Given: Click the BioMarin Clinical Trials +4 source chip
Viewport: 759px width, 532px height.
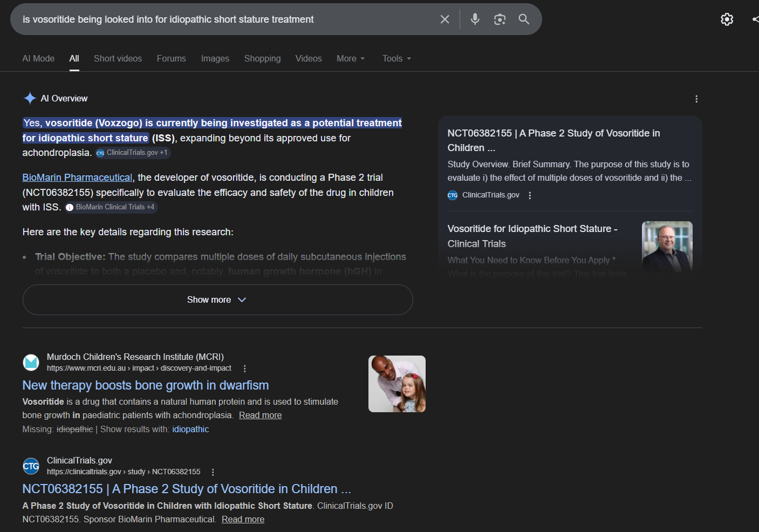Looking at the screenshot, I should [111, 207].
